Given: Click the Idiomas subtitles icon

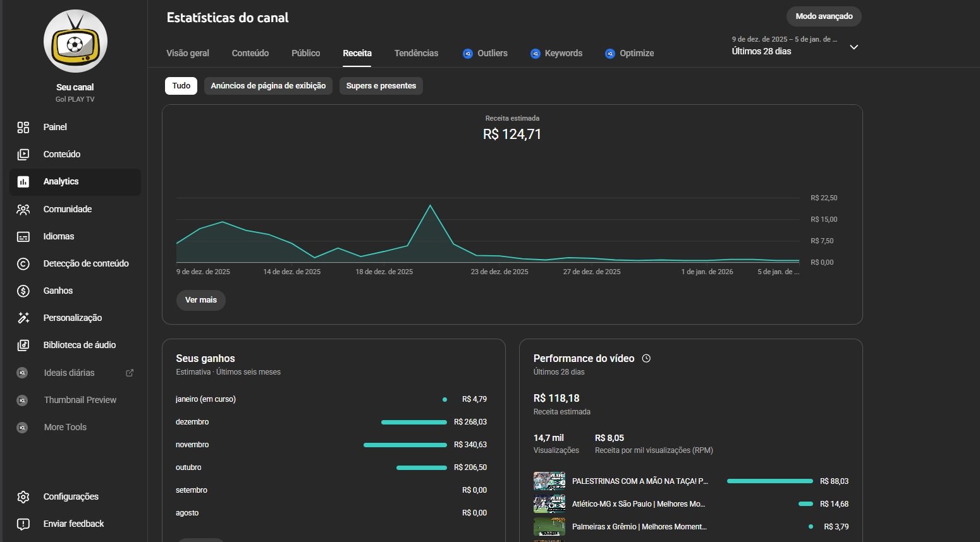Looking at the screenshot, I should coord(23,237).
